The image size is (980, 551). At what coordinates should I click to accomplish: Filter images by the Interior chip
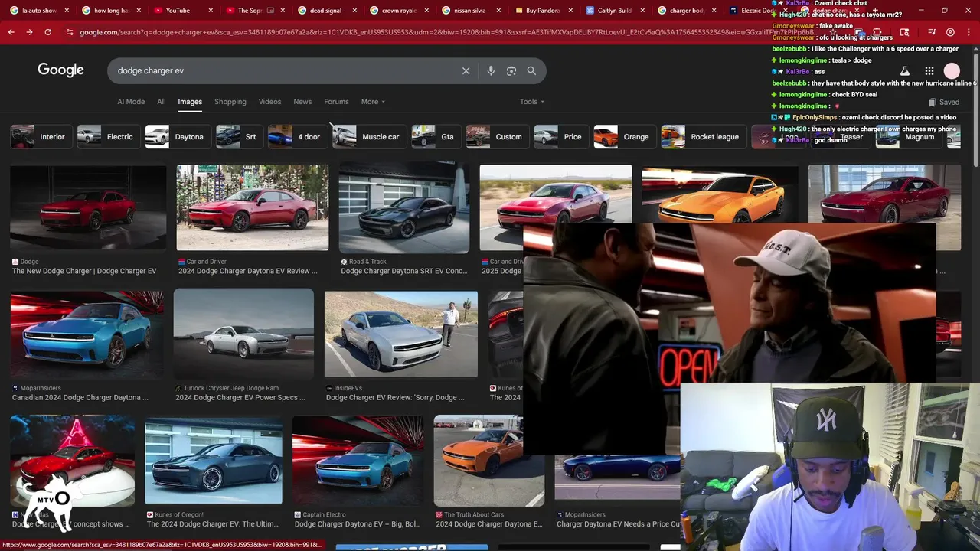(x=41, y=137)
